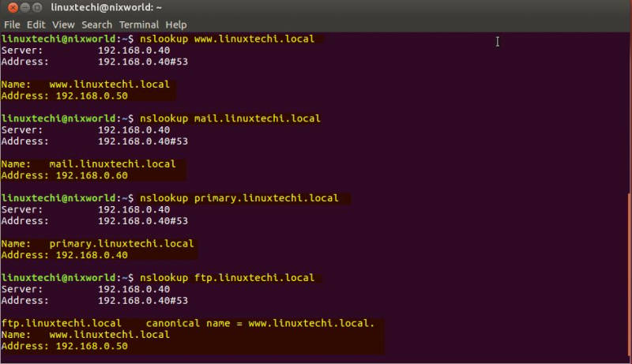632x364 pixels.
Task: Minimize the terminal window
Action: point(24,7)
